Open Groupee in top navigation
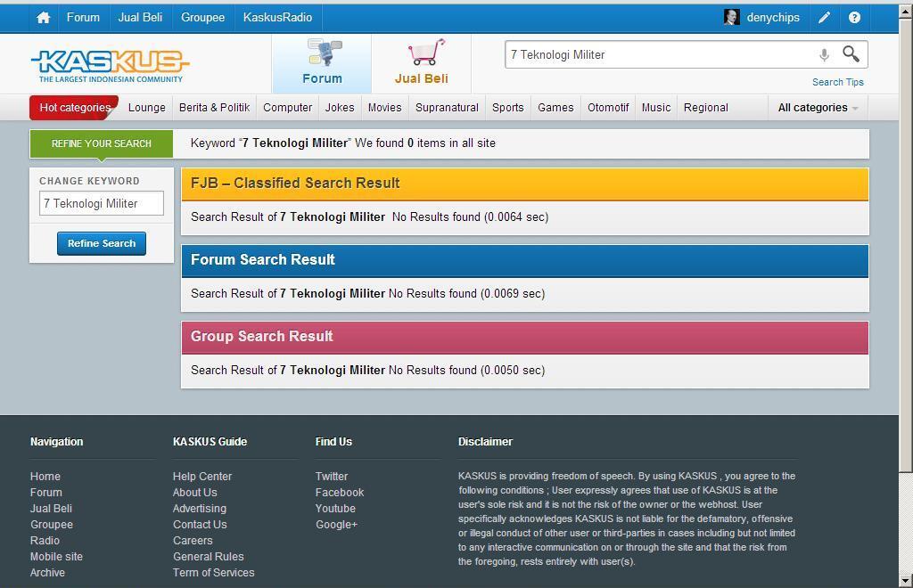 (202, 18)
